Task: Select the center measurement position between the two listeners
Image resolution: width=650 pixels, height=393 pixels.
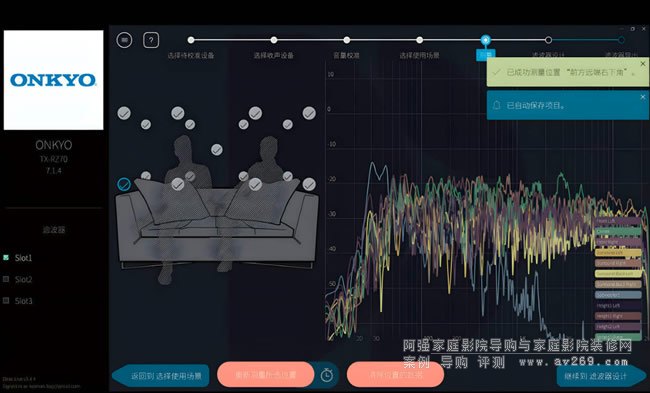Action: tap(217, 150)
